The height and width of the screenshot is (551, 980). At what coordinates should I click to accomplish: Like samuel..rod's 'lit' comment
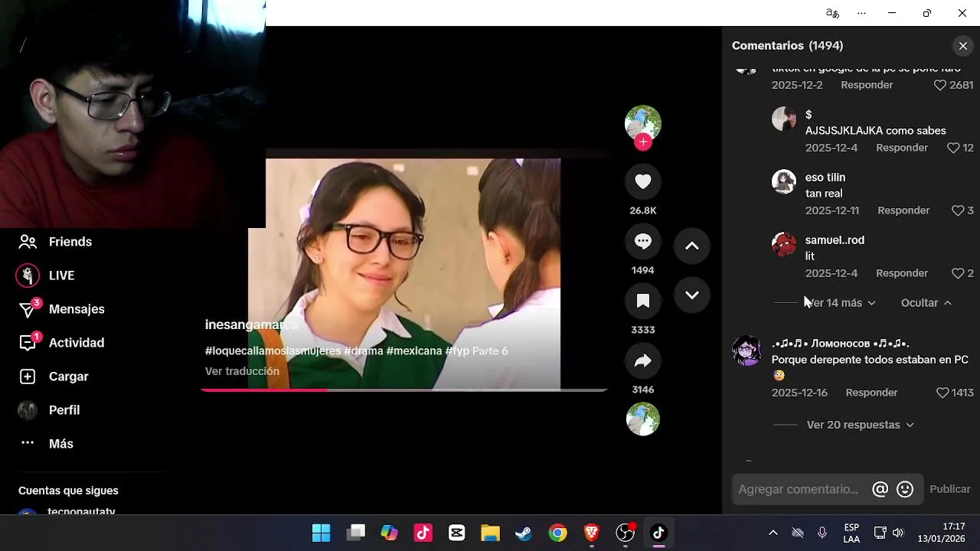(x=958, y=273)
